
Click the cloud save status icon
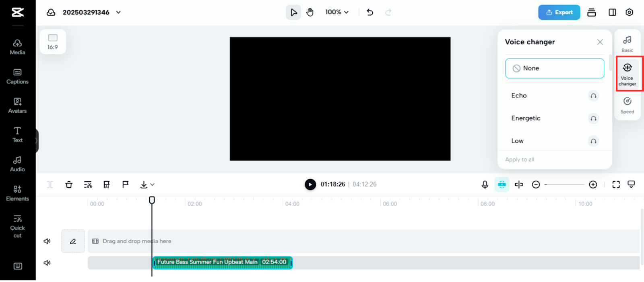pos(51,12)
